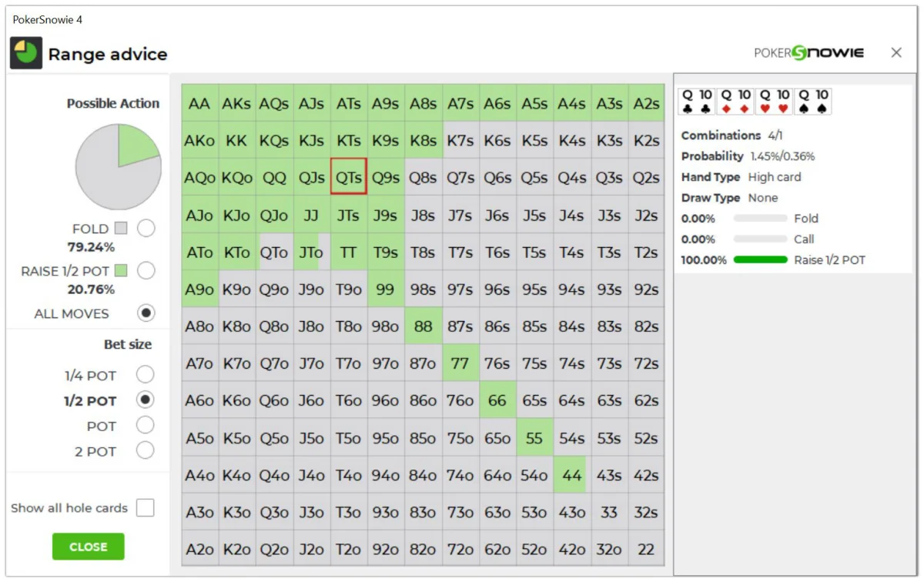Choose the 2 POT bet size
The height and width of the screenshot is (582, 924).
pos(145,451)
